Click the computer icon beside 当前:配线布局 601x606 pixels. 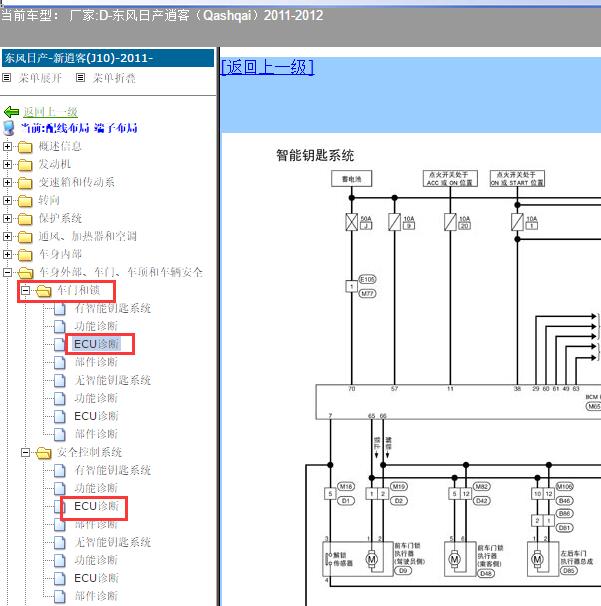coord(9,128)
